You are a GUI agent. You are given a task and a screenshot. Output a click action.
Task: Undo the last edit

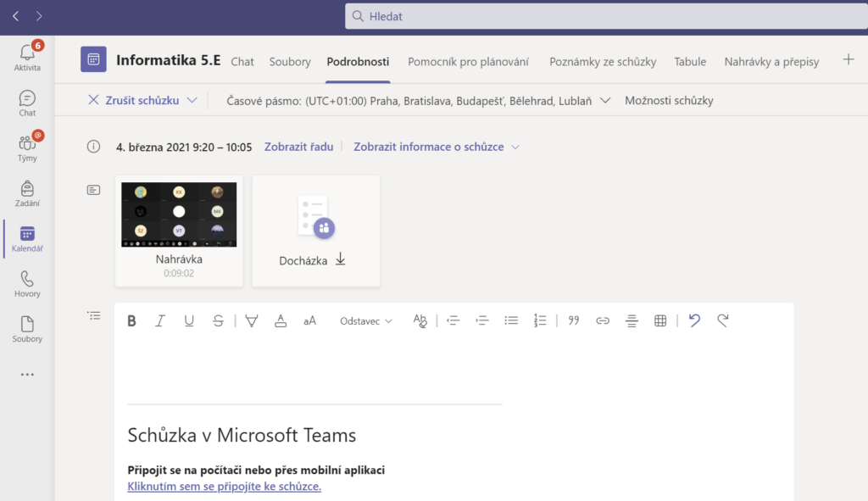(x=694, y=320)
